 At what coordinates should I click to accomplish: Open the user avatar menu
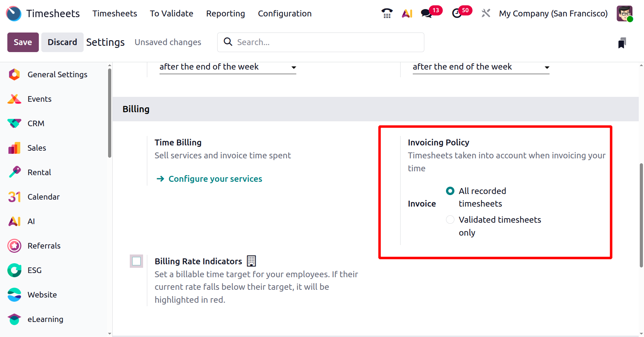click(624, 13)
